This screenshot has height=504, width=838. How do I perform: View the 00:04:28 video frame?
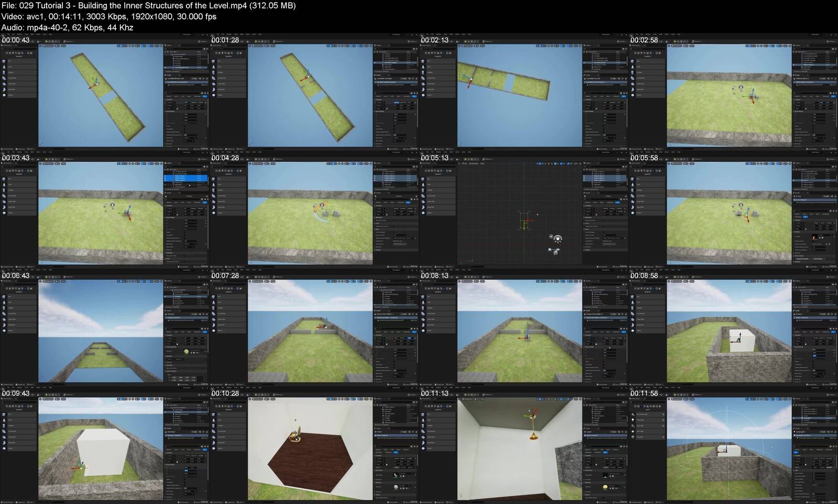(x=314, y=210)
